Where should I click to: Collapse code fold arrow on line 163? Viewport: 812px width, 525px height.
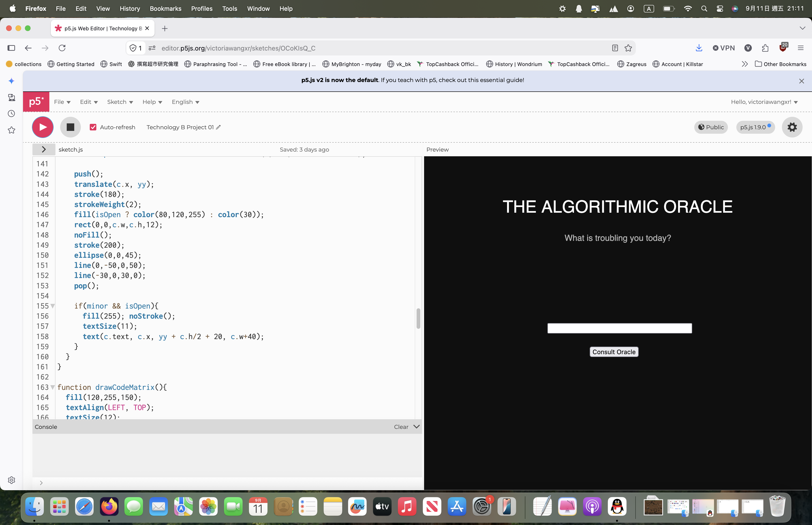52,387
